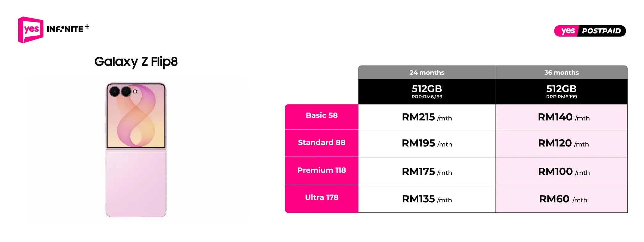Click the RM120 /mth price cell
The height and width of the screenshot is (242, 644).
pos(561,143)
